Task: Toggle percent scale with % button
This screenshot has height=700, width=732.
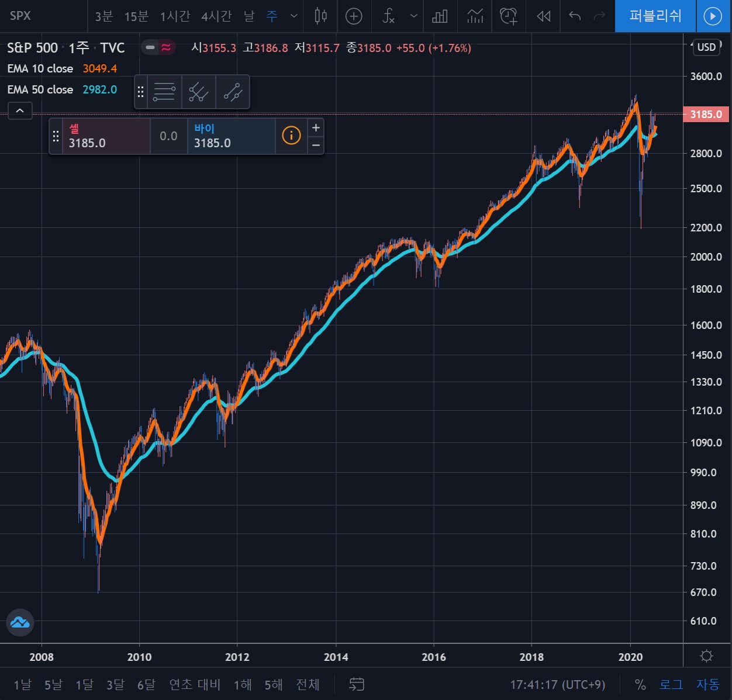Action: (640, 684)
